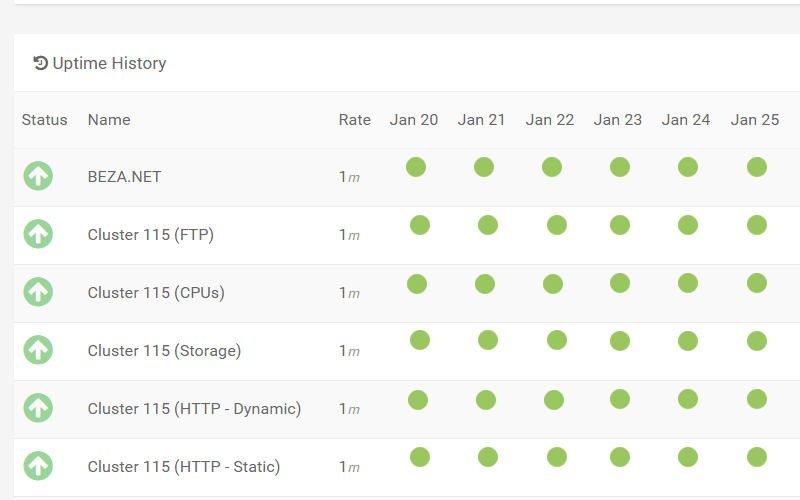800x500 pixels.
Task: Click HTTP - Dynamic Jan 25 uptime dot
Action: click(x=757, y=399)
